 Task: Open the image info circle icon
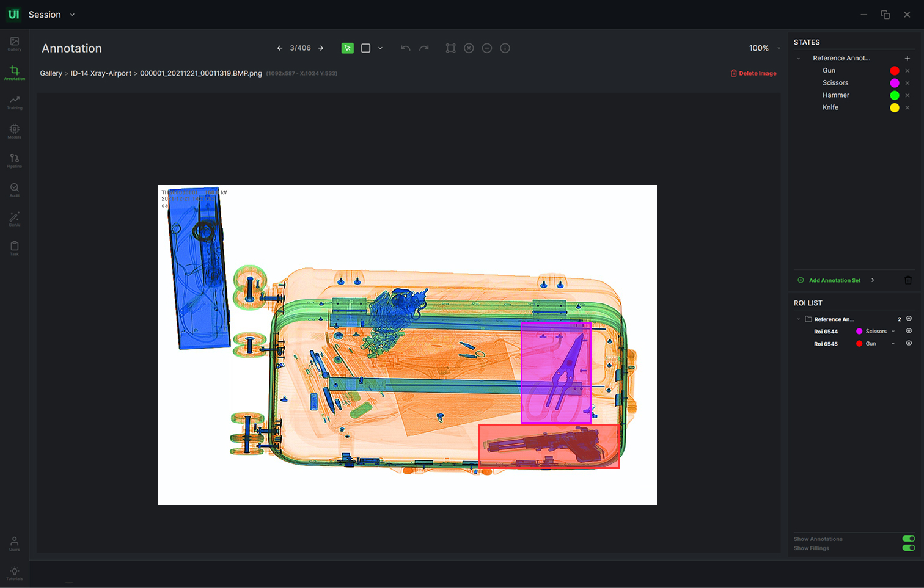[505, 48]
